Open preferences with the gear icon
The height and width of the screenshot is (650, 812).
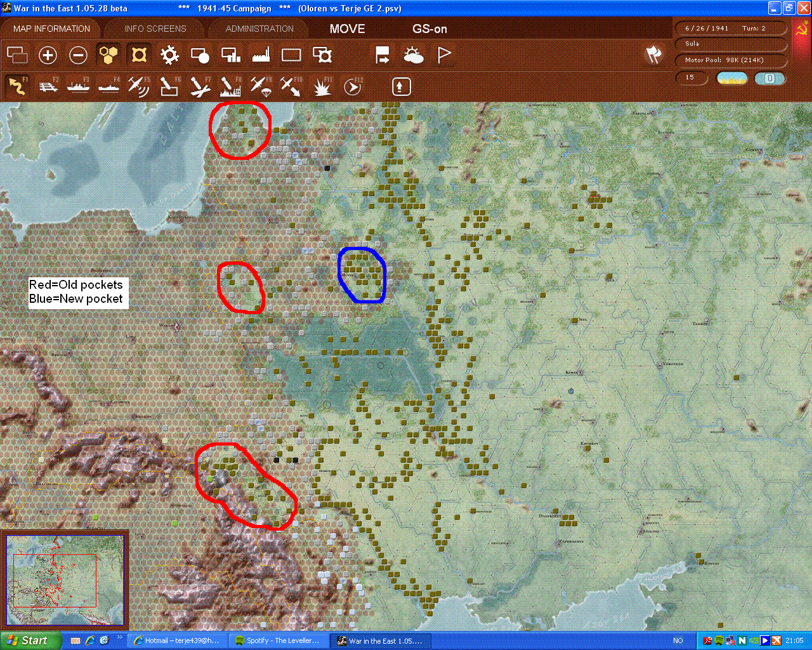coord(169,55)
